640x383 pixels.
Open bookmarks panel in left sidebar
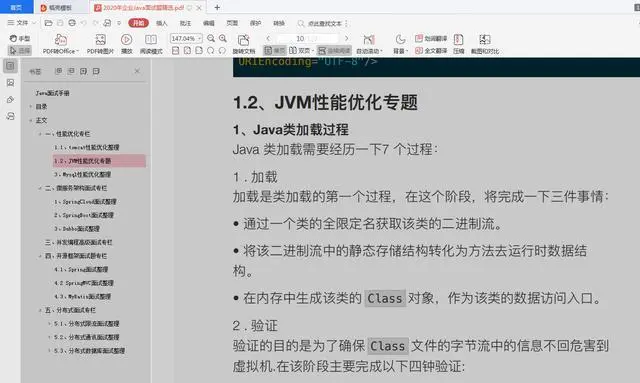(x=10, y=66)
